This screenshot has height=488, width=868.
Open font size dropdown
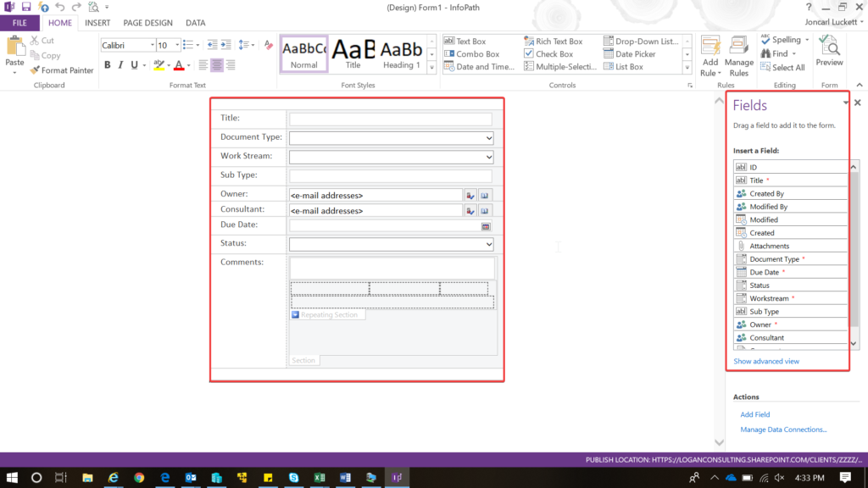click(177, 46)
